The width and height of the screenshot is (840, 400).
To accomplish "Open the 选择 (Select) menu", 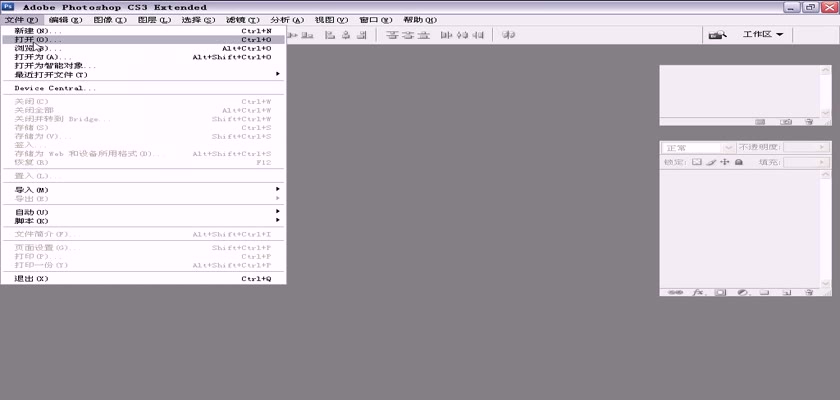I will point(198,20).
